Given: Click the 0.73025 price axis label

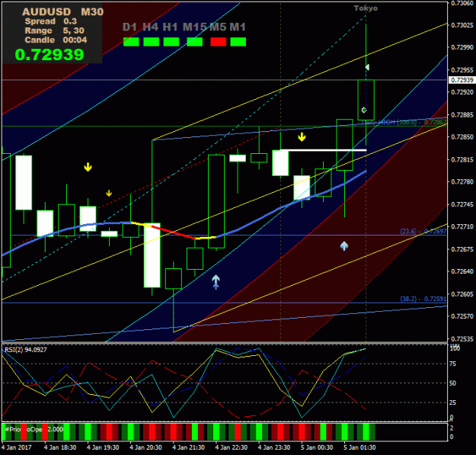Looking at the screenshot, I should pos(462,25).
